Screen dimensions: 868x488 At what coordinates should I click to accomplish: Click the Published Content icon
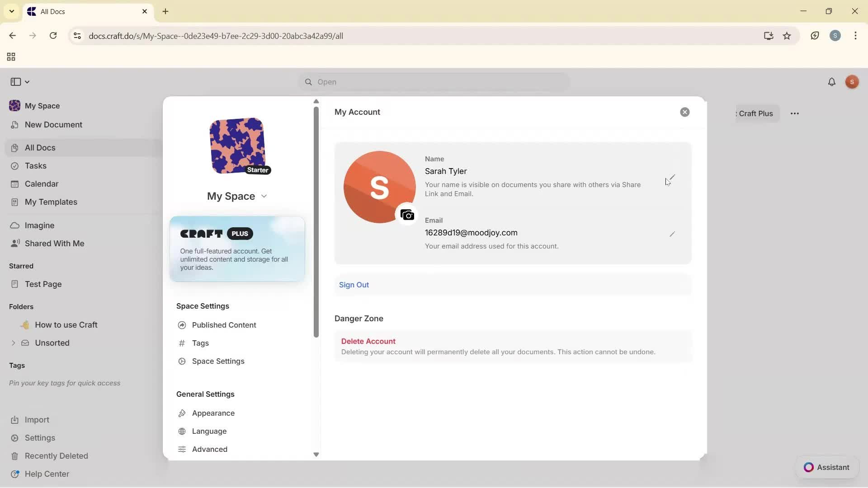click(182, 325)
